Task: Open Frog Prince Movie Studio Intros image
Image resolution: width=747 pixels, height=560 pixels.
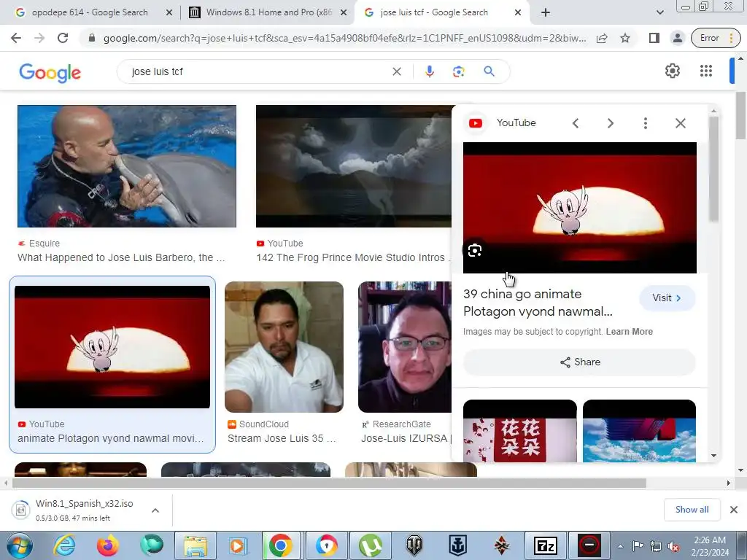Action: 354,166
